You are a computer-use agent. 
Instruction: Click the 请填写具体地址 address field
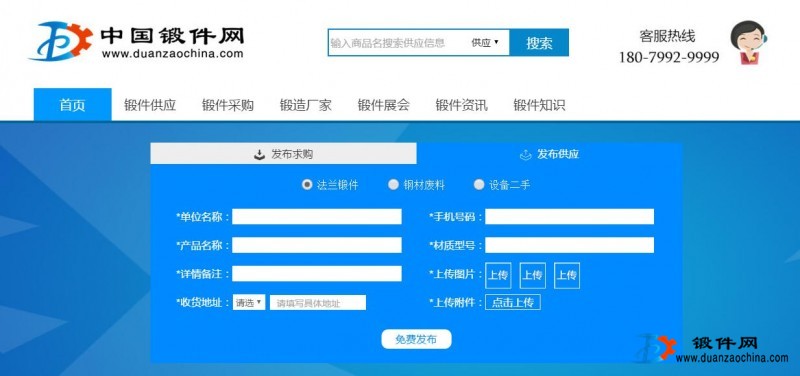tap(318, 303)
